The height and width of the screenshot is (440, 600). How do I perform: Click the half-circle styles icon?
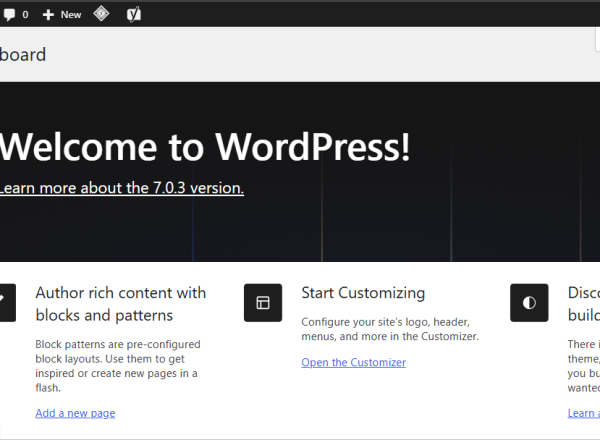(x=529, y=303)
